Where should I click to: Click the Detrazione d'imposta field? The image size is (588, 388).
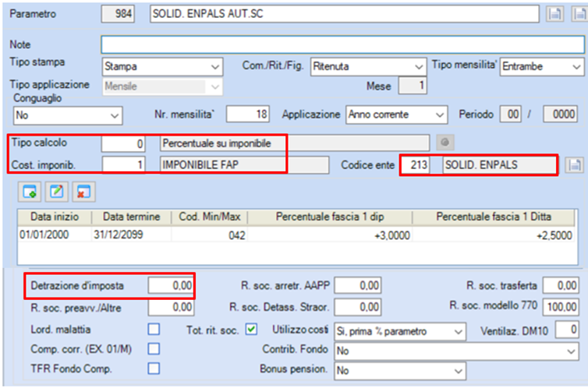[x=171, y=286]
